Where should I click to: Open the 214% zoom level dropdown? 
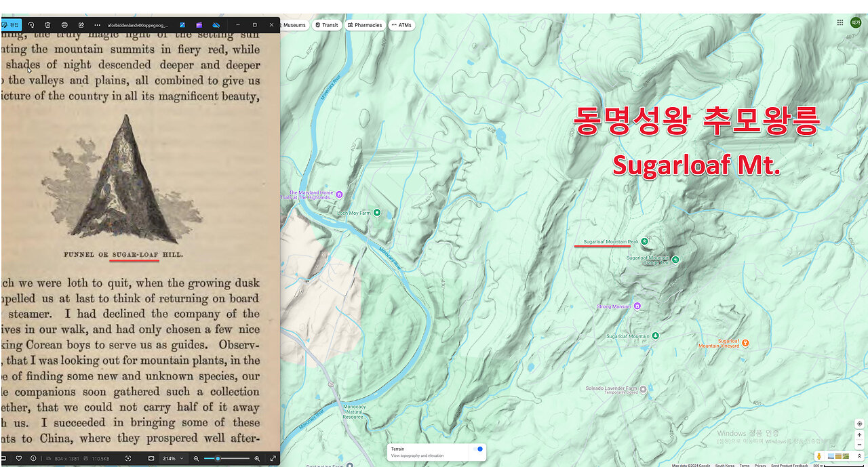click(173, 459)
